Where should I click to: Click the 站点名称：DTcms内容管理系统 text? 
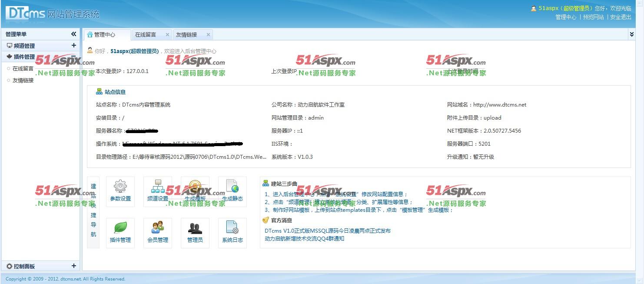click(133, 105)
